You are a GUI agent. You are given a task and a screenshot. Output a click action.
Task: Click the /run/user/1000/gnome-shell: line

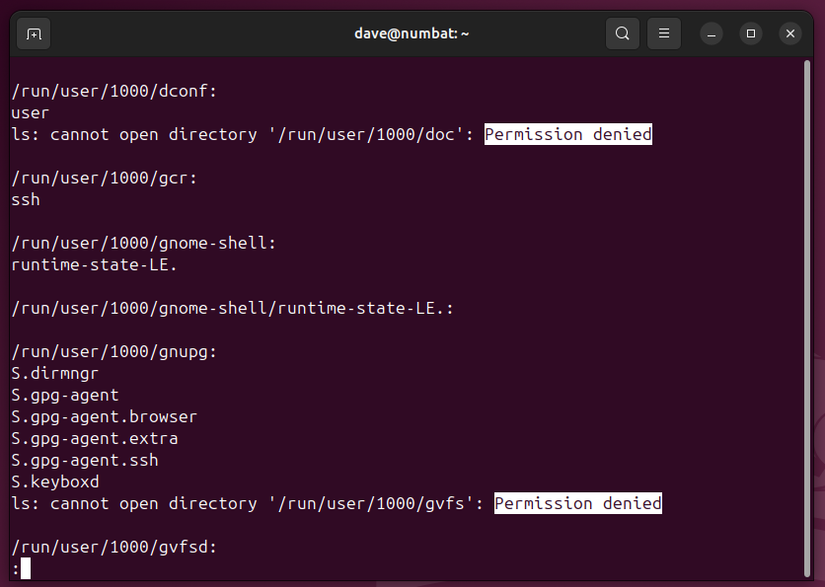click(x=144, y=243)
